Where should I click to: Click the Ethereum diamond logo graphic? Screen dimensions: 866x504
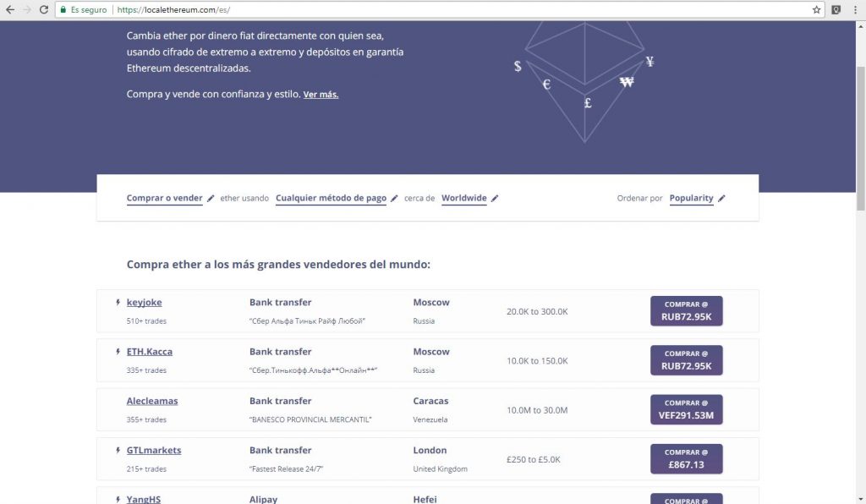click(x=585, y=82)
